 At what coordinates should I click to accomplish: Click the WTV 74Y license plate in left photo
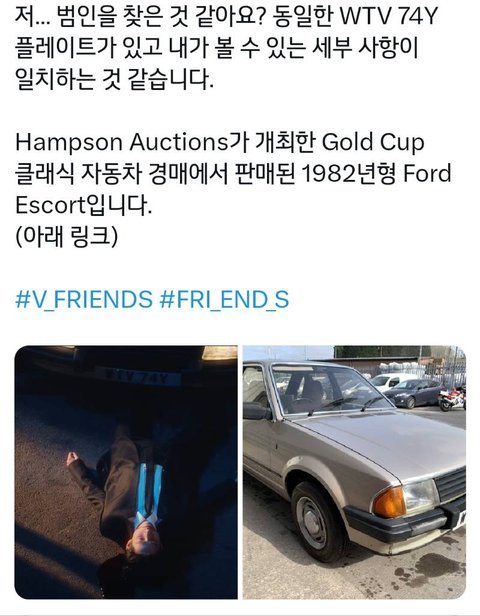tap(137, 377)
